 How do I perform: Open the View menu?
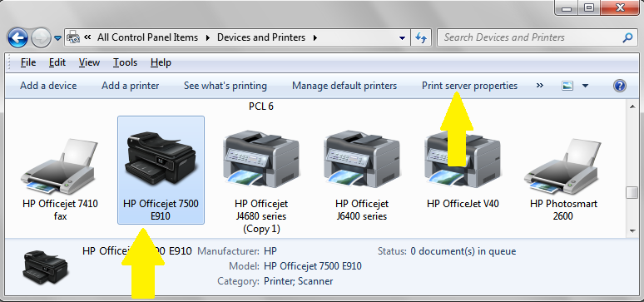89,62
